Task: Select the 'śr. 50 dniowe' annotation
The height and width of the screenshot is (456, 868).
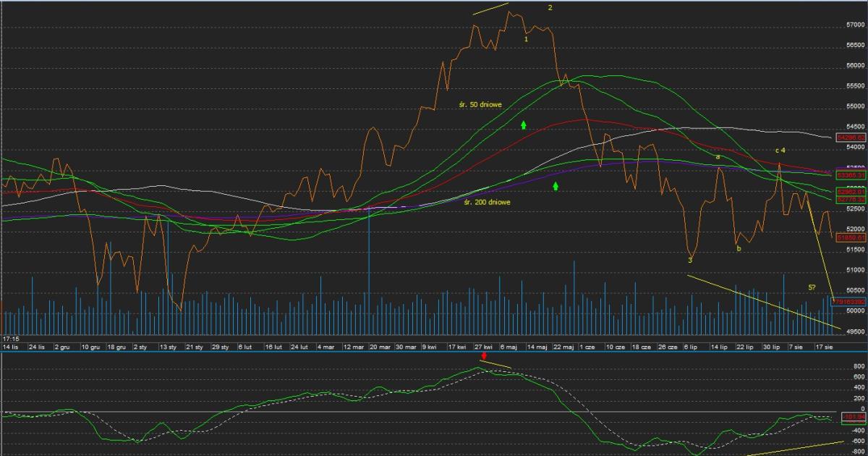Action: tap(480, 105)
